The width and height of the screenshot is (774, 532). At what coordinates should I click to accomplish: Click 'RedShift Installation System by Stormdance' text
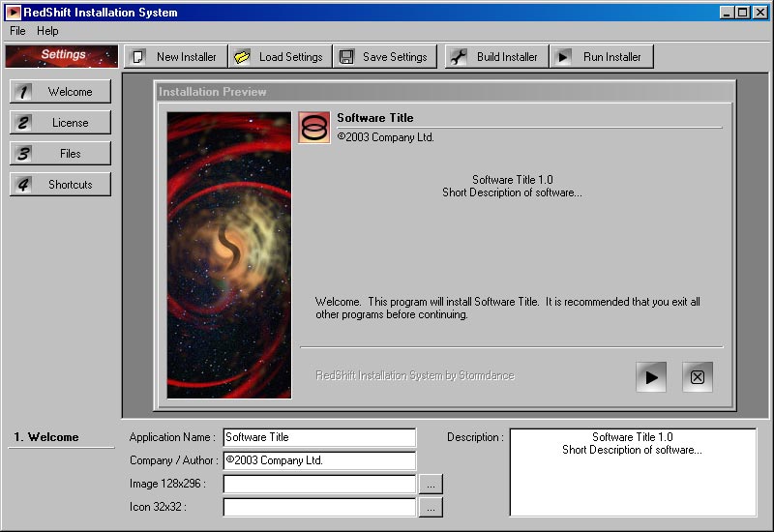(x=415, y=375)
